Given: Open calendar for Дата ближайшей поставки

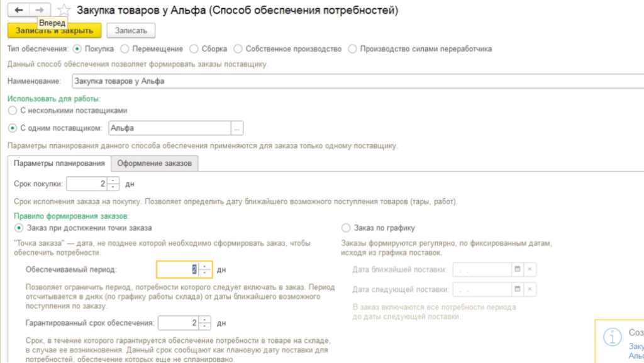Looking at the screenshot, I should point(518,269).
